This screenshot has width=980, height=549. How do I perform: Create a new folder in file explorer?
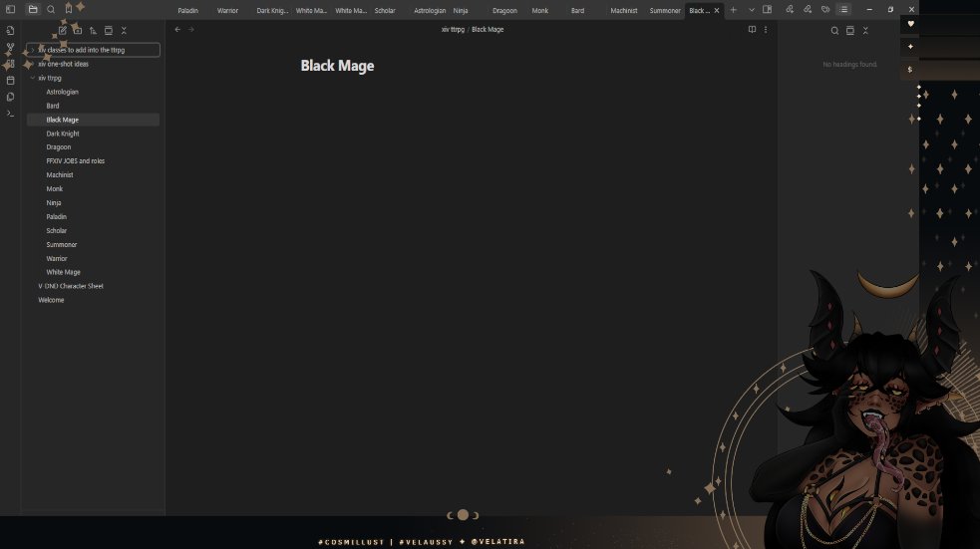78,30
